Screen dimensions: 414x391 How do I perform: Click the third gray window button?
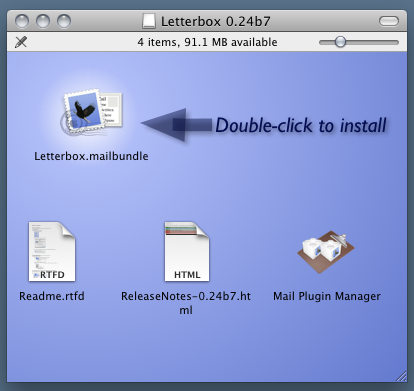(x=64, y=21)
